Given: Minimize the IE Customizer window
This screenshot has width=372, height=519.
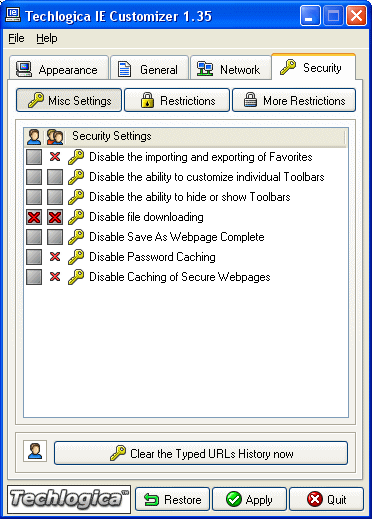Looking at the screenshot, I should coord(310,16).
